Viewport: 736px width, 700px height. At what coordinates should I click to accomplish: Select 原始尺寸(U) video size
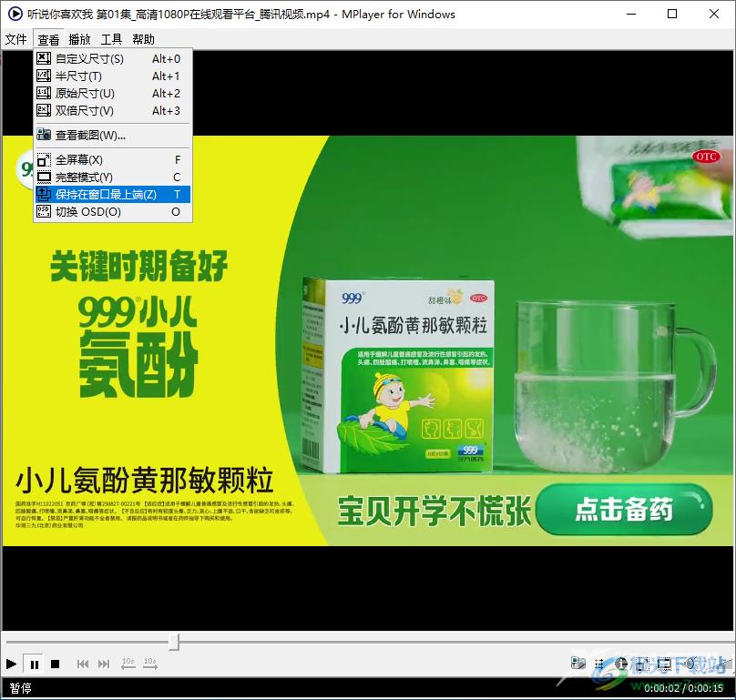[x=113, y=94]
